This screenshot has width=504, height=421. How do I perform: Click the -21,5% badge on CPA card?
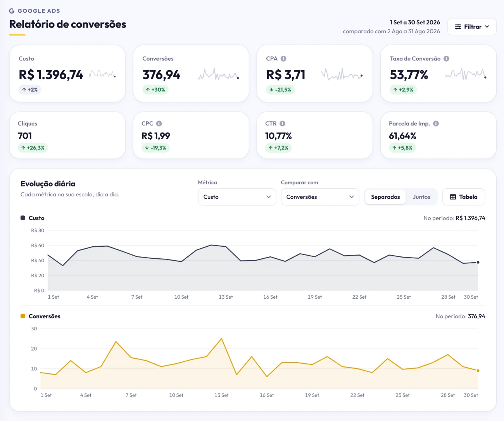coord(280,89)
